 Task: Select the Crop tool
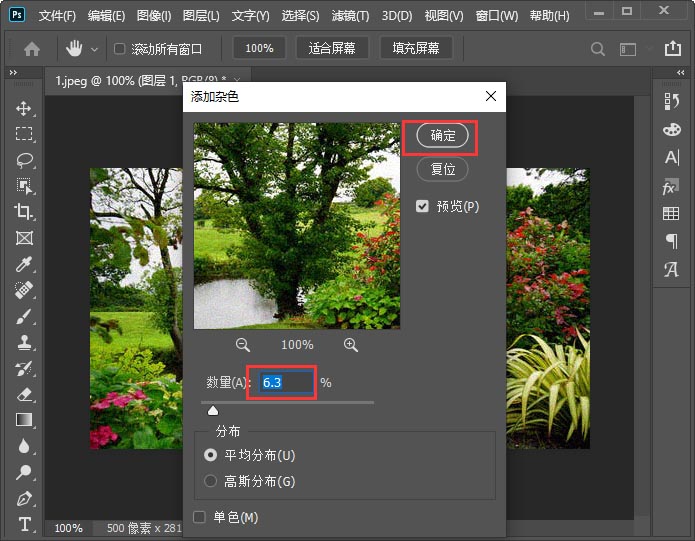pyautogui.click(x=23, y=212)
